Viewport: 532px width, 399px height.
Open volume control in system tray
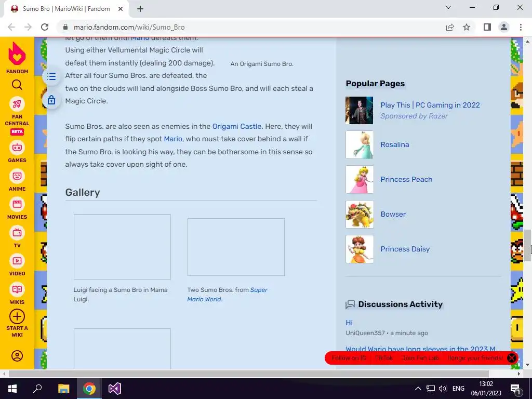coord(443,389)
